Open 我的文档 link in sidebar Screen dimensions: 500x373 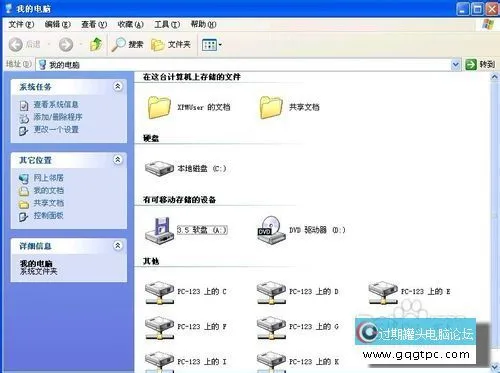coord(48,191)
